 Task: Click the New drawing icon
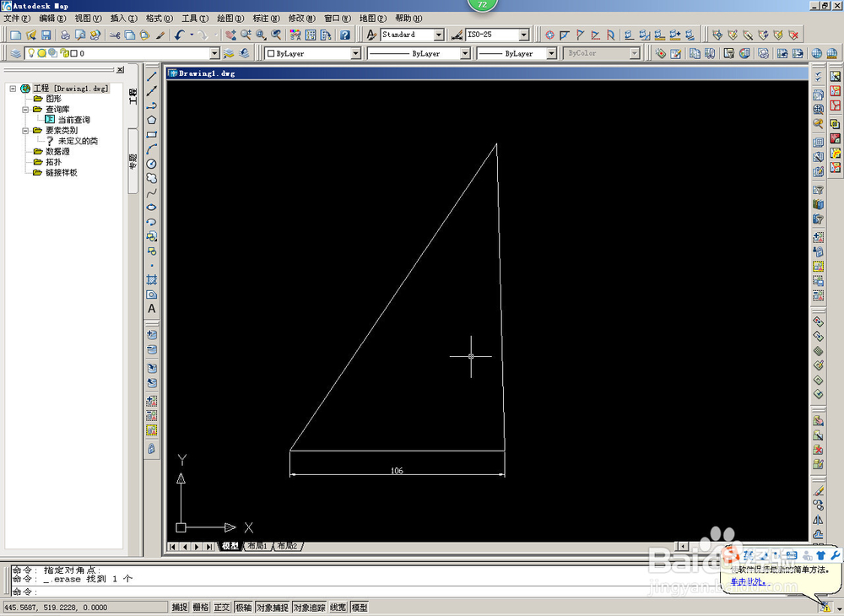[15, 35]
